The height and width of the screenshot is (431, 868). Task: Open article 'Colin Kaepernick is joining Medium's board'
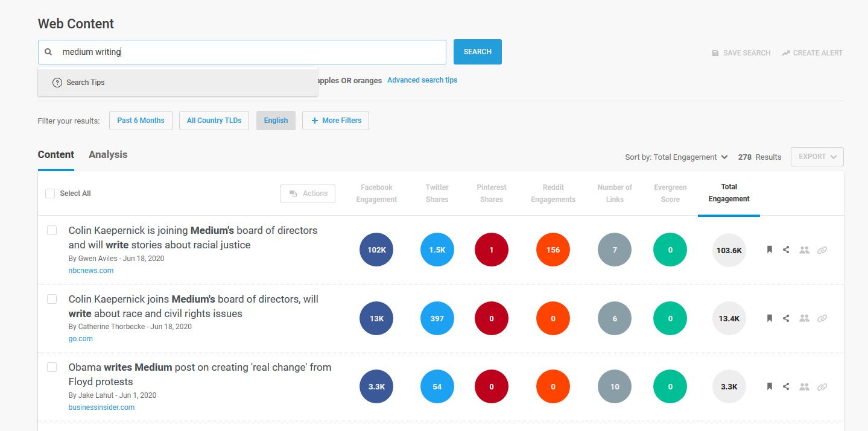tap(193, 238)
